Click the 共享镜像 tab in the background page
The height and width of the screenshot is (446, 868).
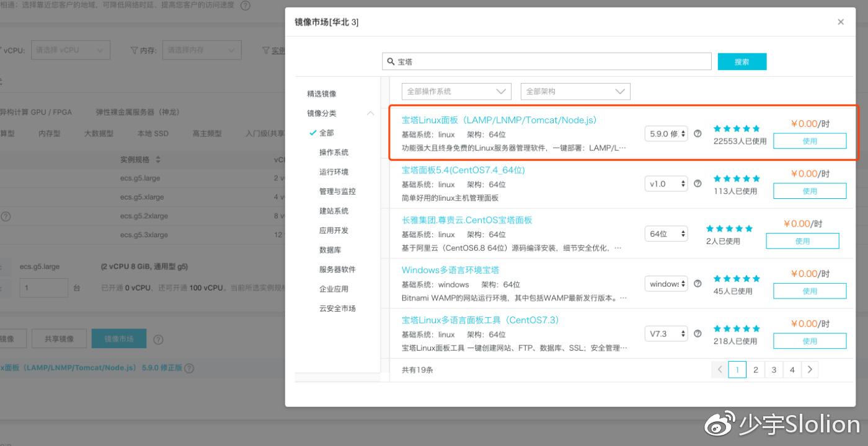[59, 339]
